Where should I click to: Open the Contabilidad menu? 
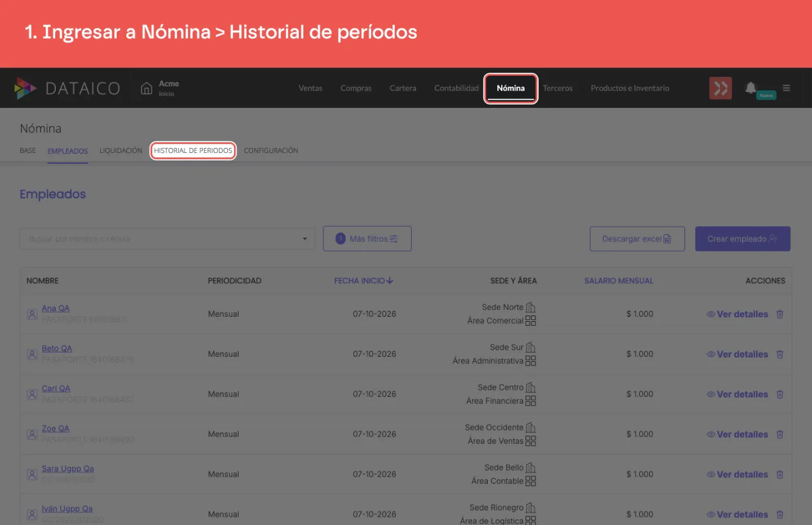tap(457, 88)
